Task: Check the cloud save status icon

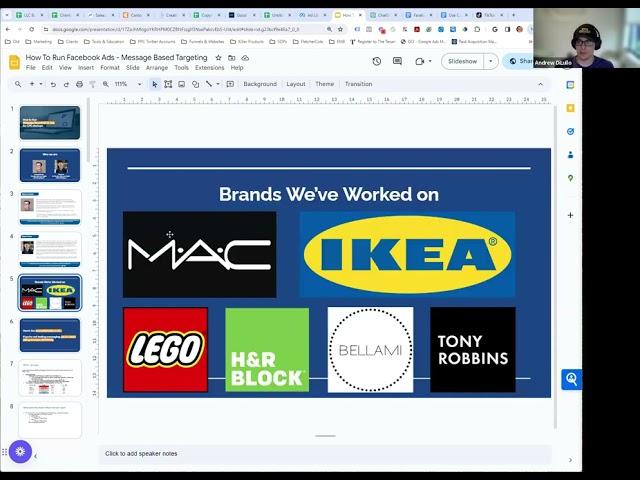Action: coord(245,58)
